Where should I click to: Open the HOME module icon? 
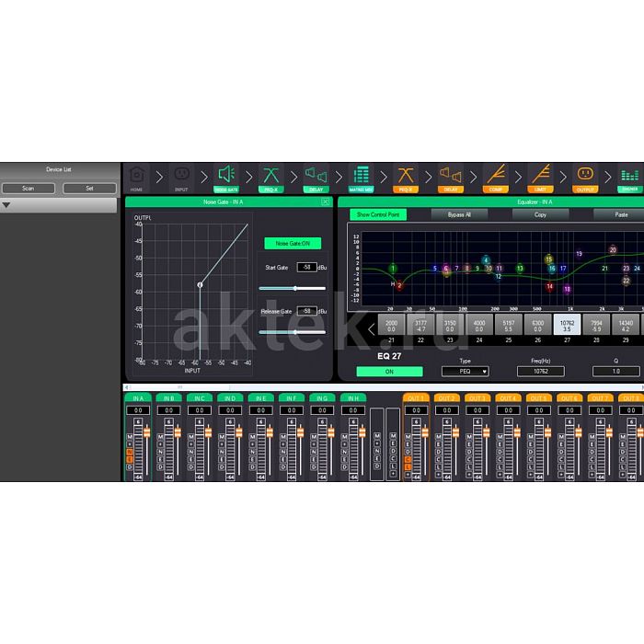coord(137,178)
